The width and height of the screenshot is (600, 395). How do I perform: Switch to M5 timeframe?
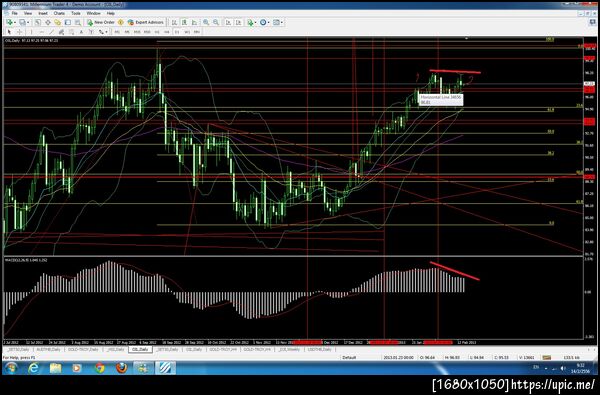(127, 32)
